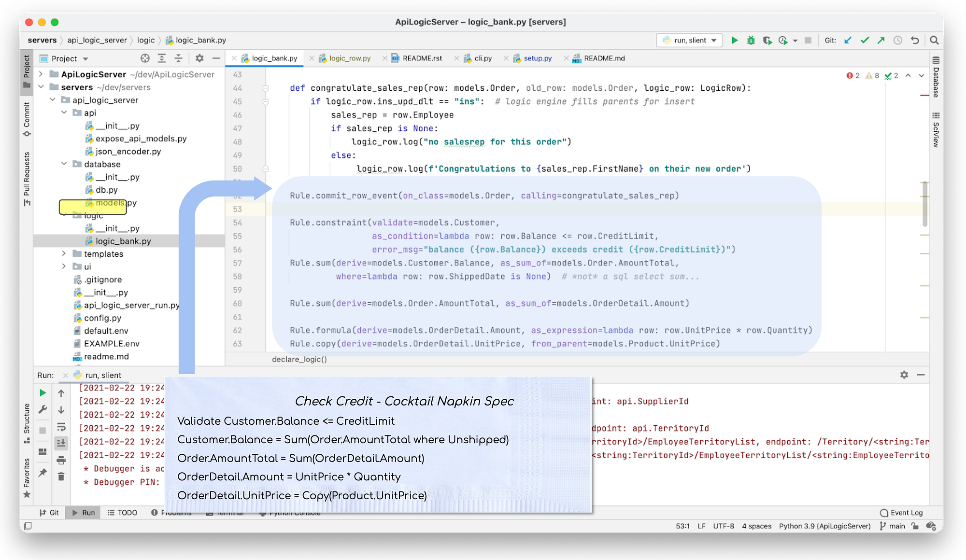Expand the templates folder in Project view

[64, 253]
